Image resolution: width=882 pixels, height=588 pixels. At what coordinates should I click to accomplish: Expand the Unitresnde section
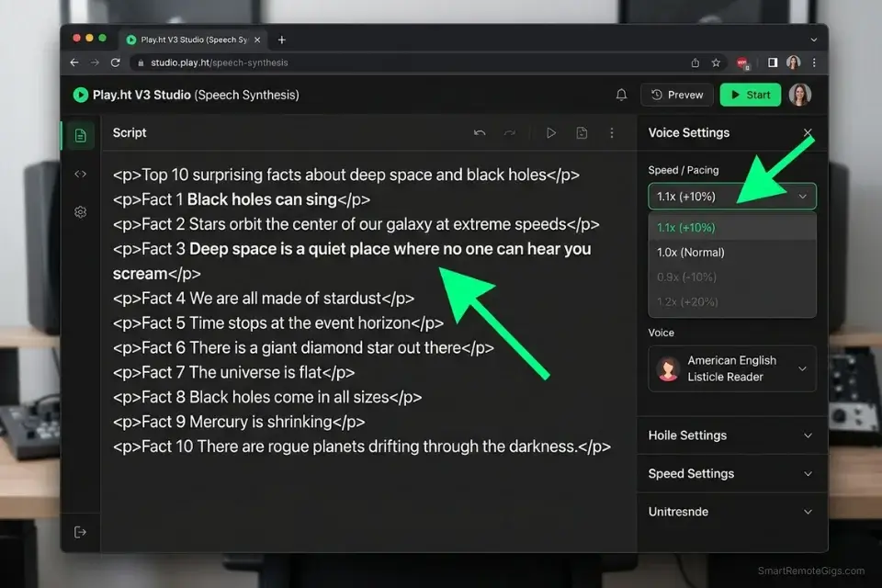point(732,512)
